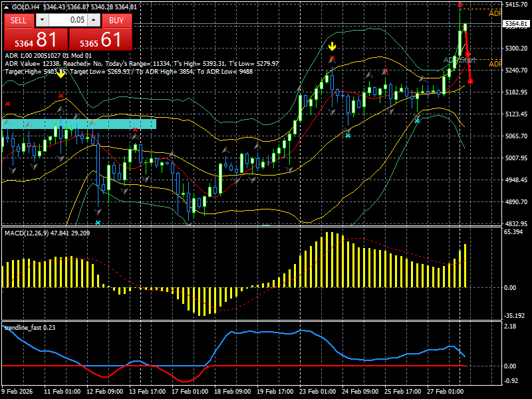This screenshot has height=399, width=532.
Task: Select red x marker at the chart's highest price
Action: point(460,5)
